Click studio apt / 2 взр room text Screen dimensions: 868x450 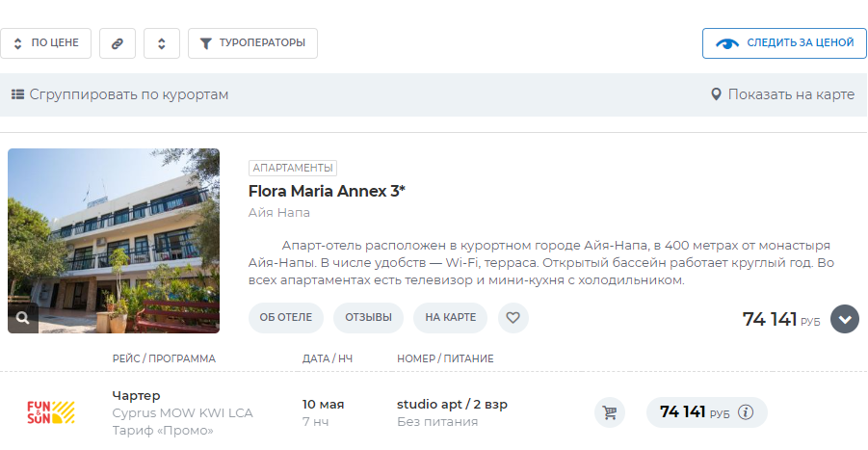click(452, 405)
